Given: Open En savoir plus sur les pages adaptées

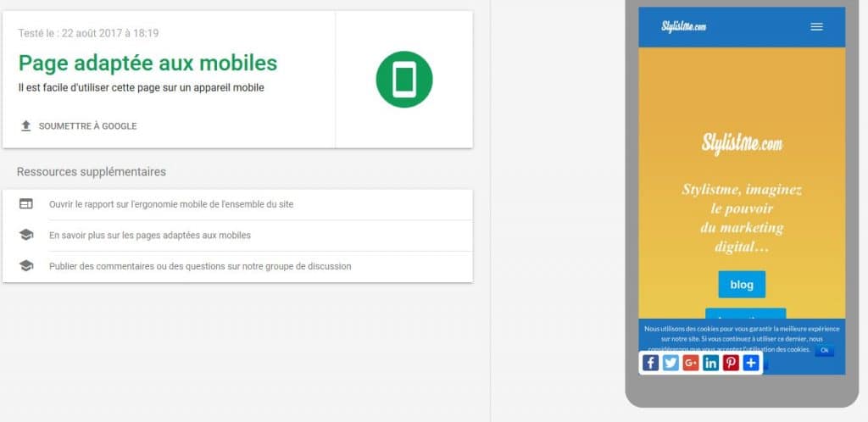Looking at the screenshot, I should pos(150,235).
